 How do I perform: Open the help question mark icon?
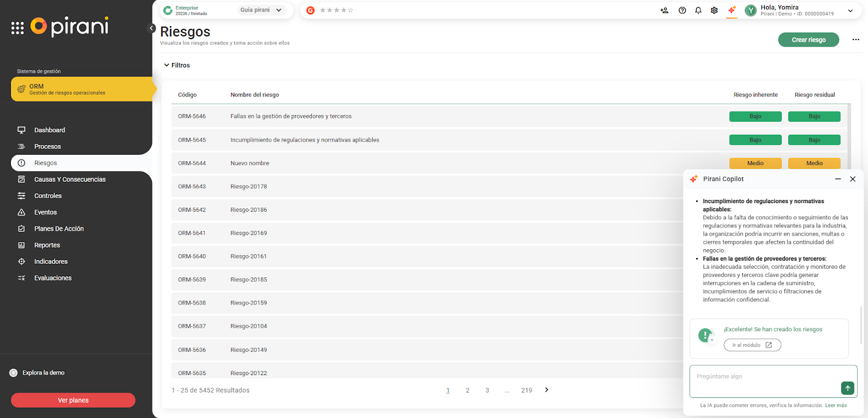pos(682,10)
